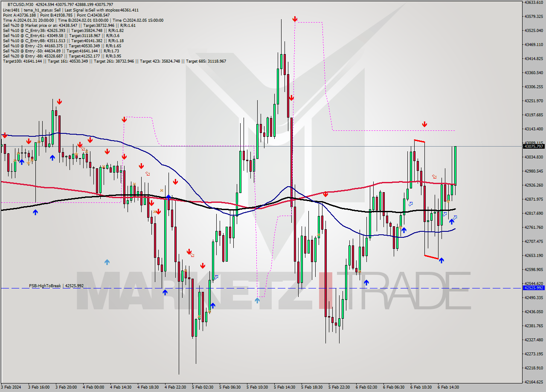
Task: Click the blue 42525.992 price tag on axis
Action: pos(533,288)
